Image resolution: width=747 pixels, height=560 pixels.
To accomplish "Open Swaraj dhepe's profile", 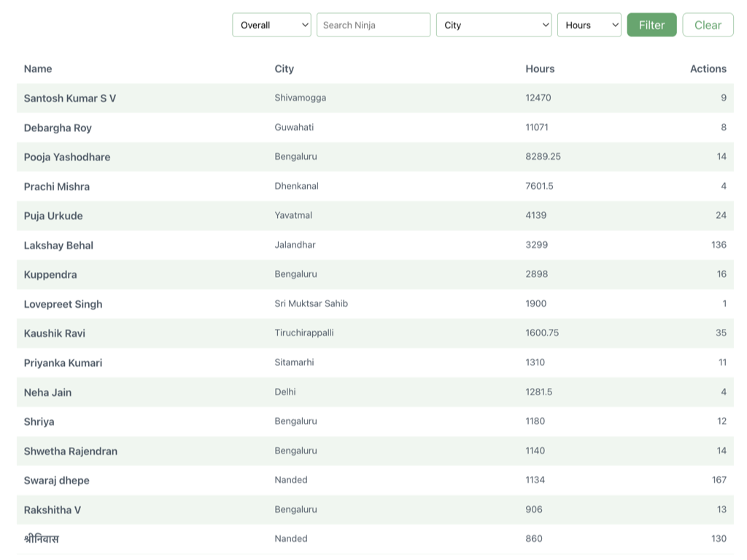I will click(x=56, y=481).
